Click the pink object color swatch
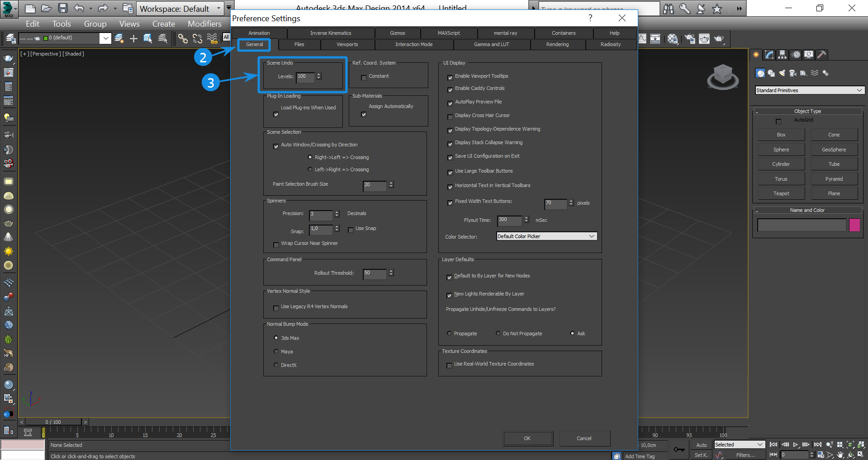The width and height of the screenshot is (868, 460). [x=854, y=225]
